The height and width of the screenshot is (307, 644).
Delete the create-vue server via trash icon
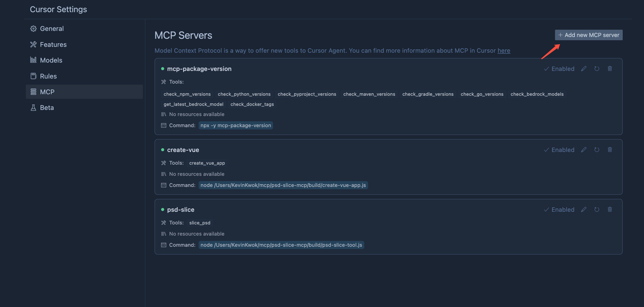(610, 150)
